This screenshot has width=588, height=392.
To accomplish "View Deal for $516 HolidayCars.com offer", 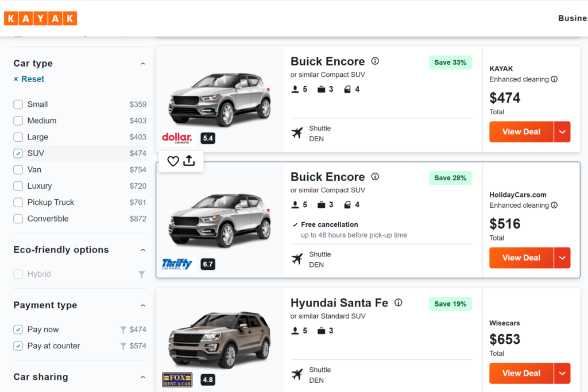I will [x=521, y=258].
